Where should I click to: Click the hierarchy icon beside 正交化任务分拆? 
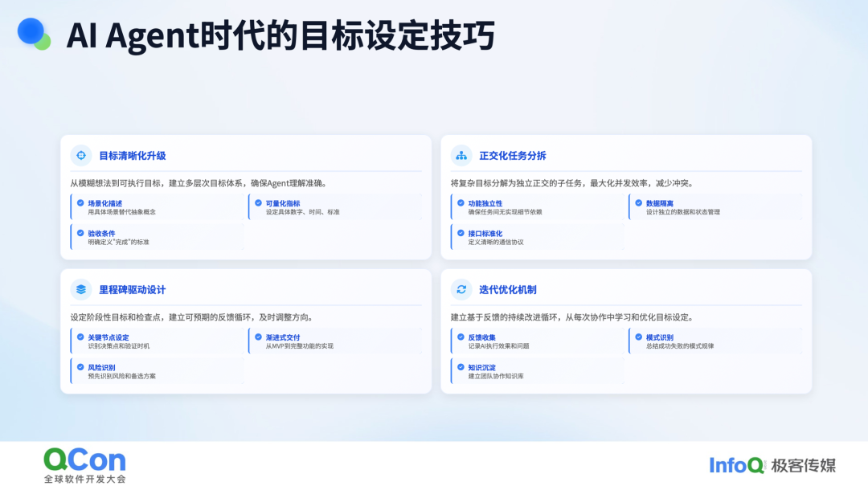coord(461,156)
